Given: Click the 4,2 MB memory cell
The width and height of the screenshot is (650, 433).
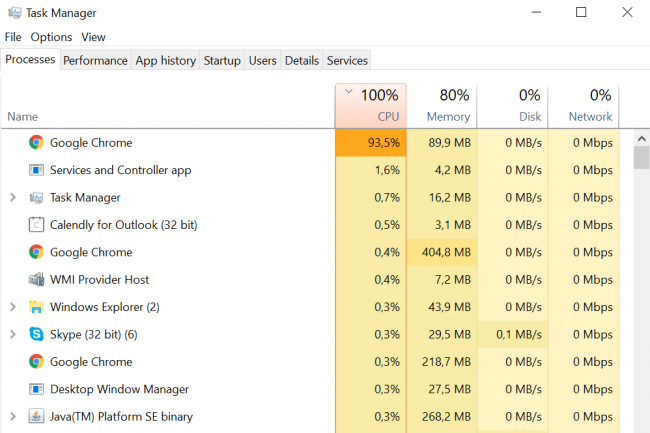Looking at the screenshot, I should point(442,170).
